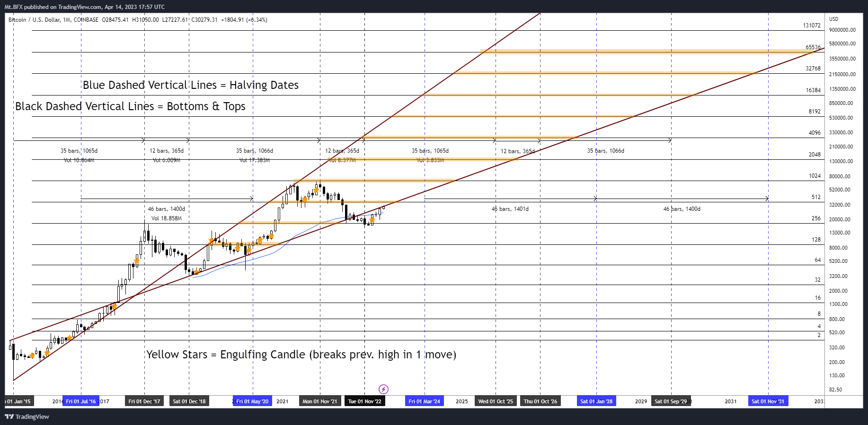Image resolution: width=868 pixels, height=425 pixels.
Task: Select the 'Fri 01 May '20' halving date label
Action: [x=252, y=401]
